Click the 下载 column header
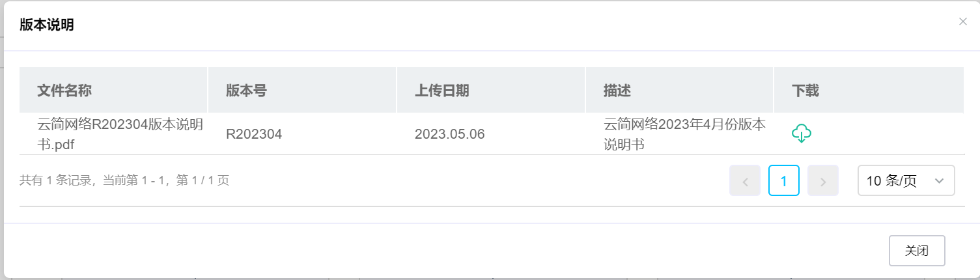 805,91
